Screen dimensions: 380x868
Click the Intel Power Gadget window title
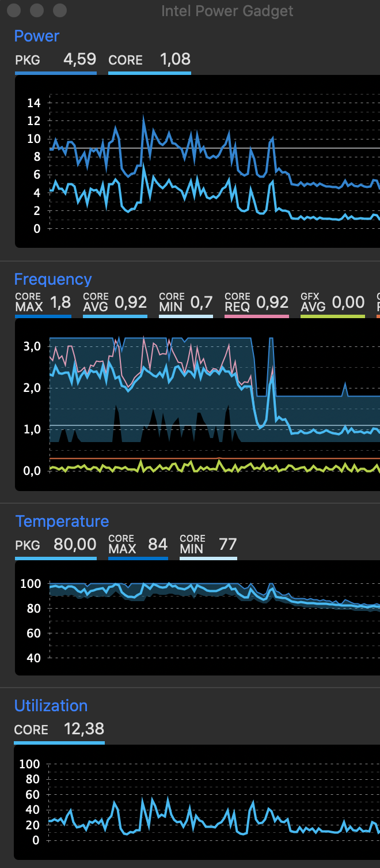pyautogui.click(x=227, y=11)
